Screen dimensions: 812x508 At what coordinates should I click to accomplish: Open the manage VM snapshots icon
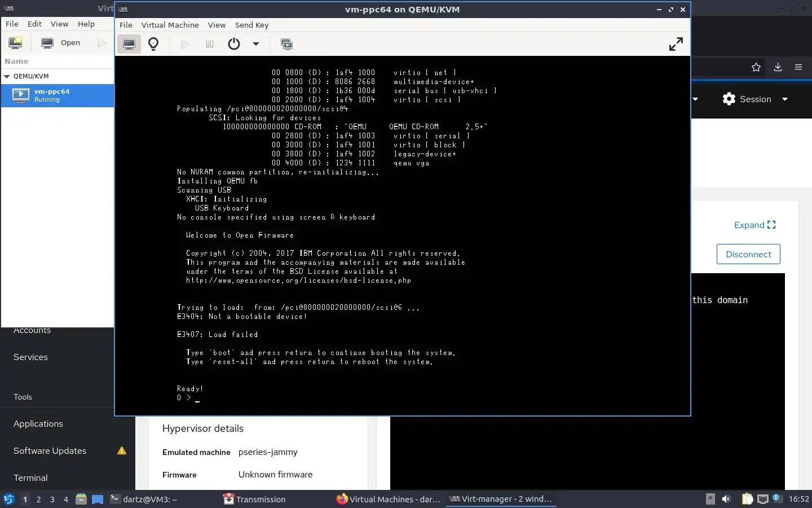click(286, 44)
